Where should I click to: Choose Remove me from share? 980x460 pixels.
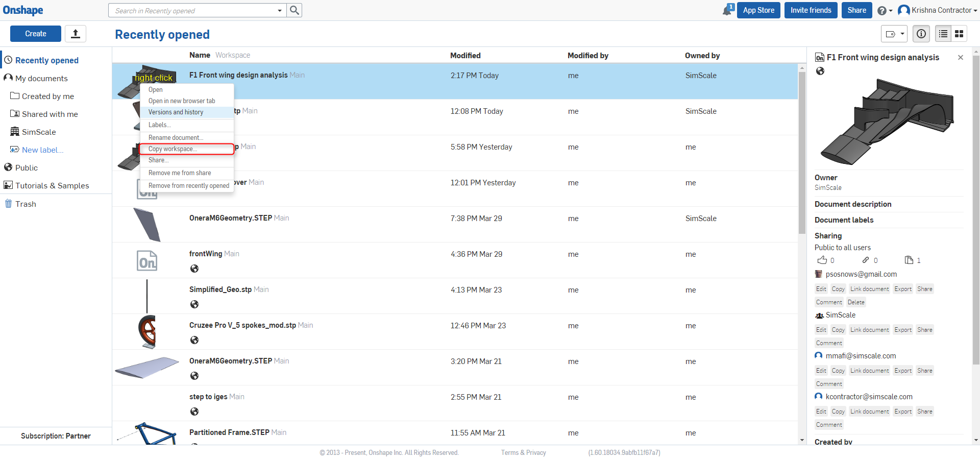187,173
